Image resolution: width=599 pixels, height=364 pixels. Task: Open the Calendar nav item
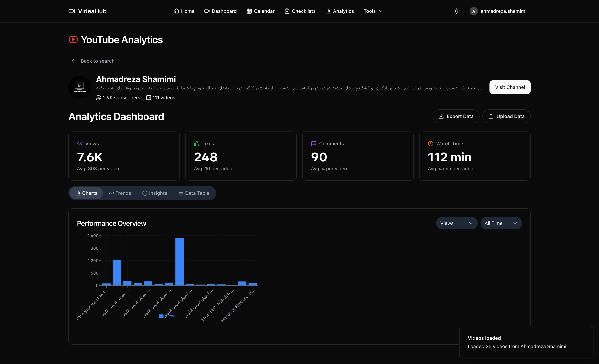261,11
